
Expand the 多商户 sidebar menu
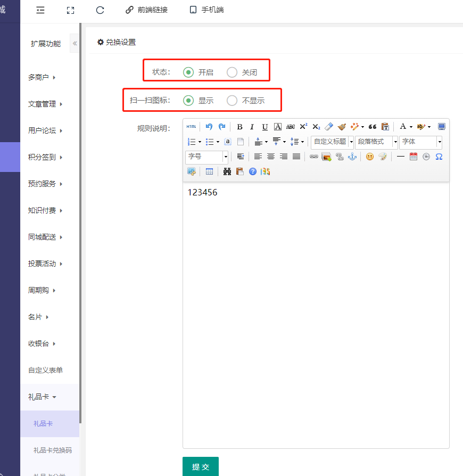tap(42, 77)
